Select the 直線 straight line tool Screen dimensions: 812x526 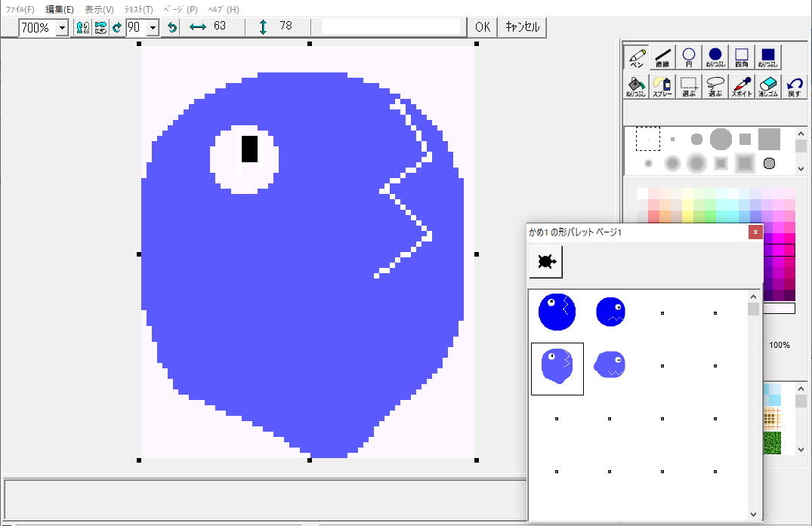(662, 57)
